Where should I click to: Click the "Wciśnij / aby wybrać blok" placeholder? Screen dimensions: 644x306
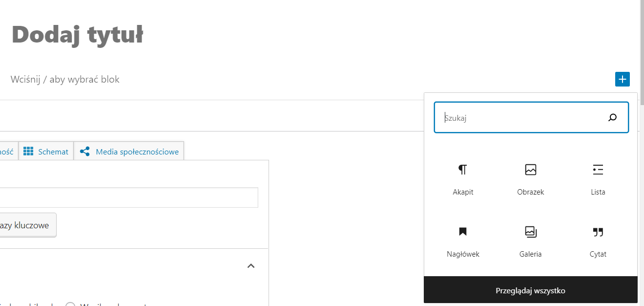(x=65, y=79)
